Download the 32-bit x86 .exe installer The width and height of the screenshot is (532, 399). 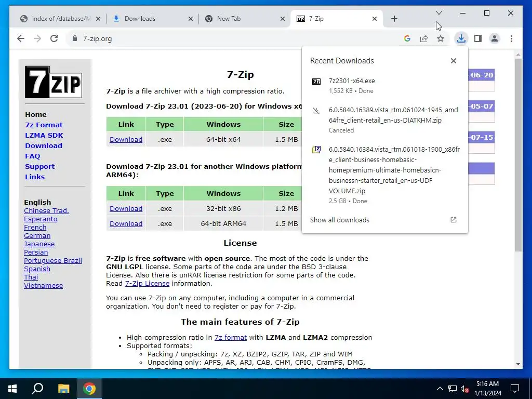[126, 209]
